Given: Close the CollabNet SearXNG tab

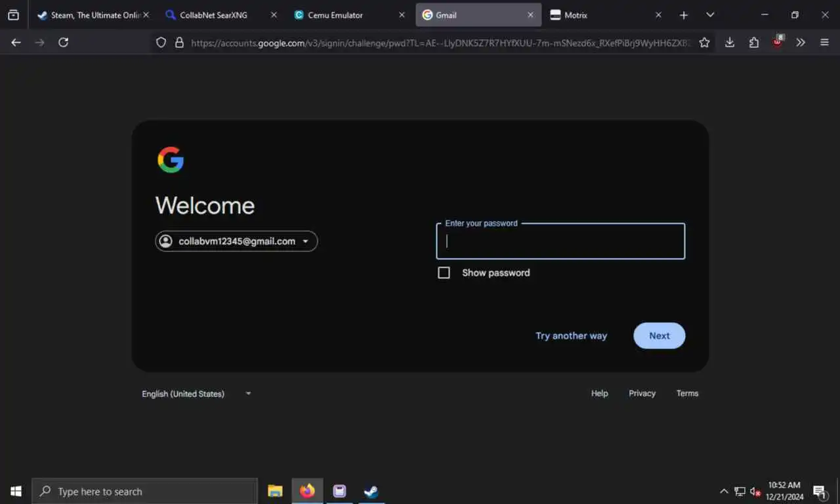Looking at the screenshot, I should [x=274, y=15].
